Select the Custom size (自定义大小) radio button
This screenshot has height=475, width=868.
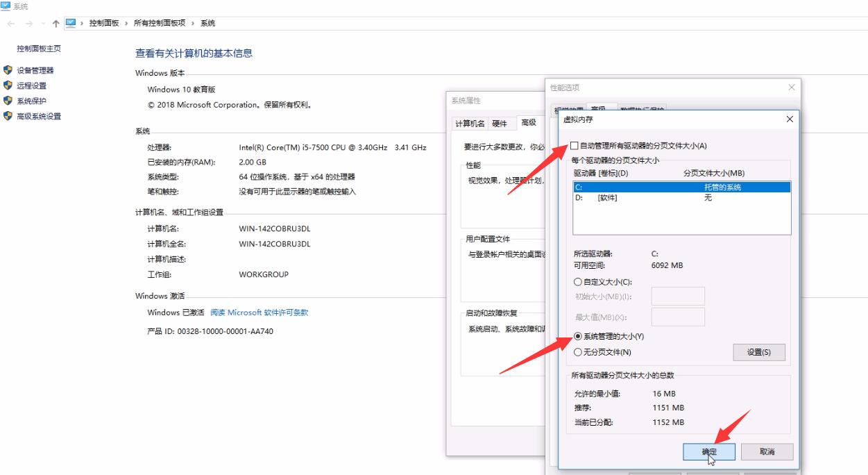pyautogui.click(x=578, y=282)
